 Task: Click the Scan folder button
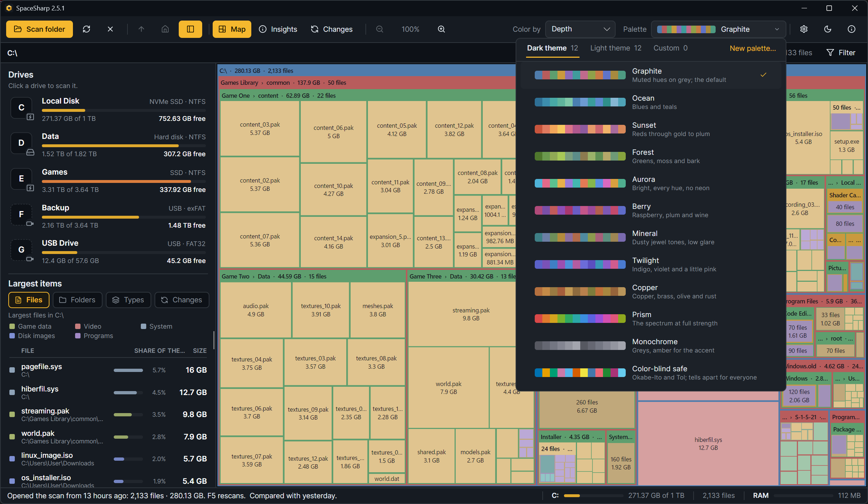[x=39, y=29]
